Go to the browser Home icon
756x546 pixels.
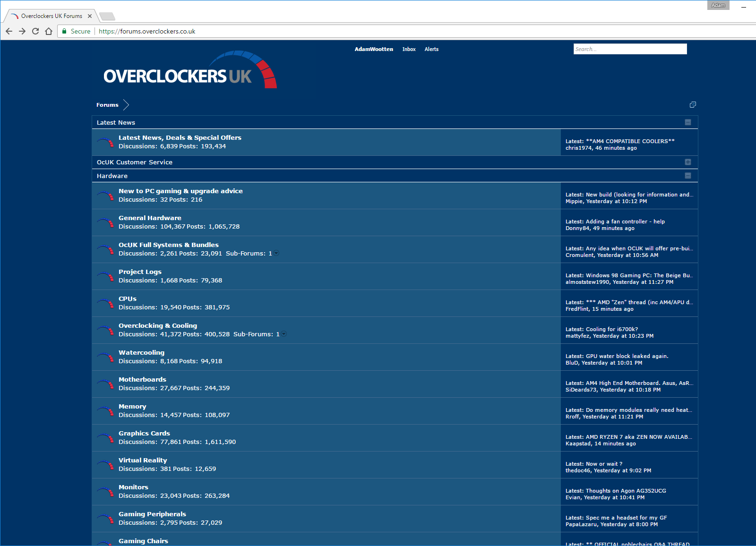[x=49, y=31]
